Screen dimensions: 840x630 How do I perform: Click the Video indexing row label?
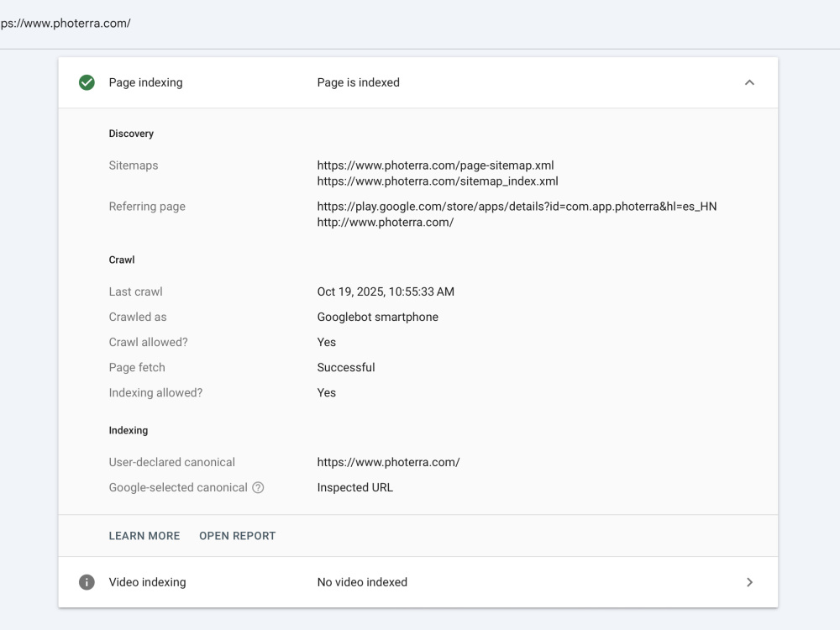click(147, 582)
